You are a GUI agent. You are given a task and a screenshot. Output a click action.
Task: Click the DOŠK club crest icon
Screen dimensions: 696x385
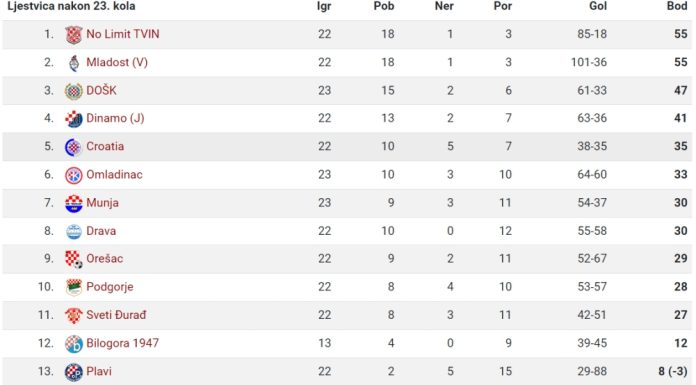(x=74, y=91)
